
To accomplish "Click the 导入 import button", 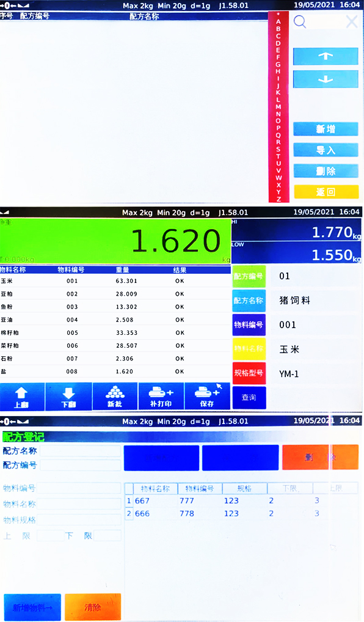I will [x=326, y=150].
